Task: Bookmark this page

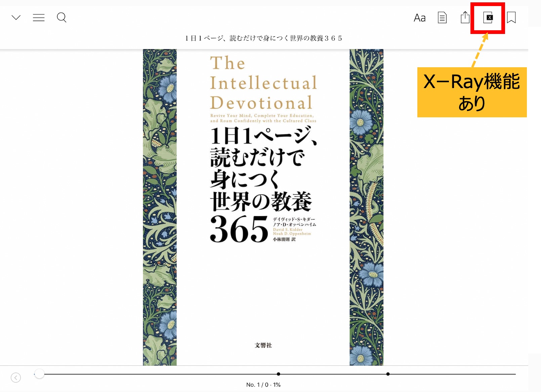Action: (x=511, y=17)
